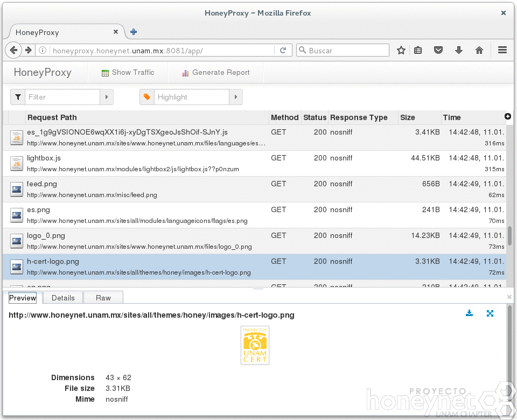Click the funnel filter icon
Screen dimensions: 517x420
pos(18,97)
